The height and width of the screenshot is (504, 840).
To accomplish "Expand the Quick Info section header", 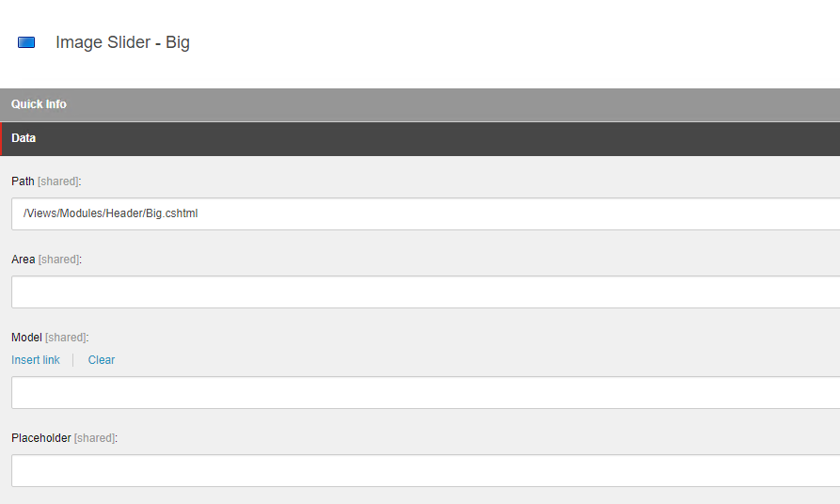I will [420, 104].
